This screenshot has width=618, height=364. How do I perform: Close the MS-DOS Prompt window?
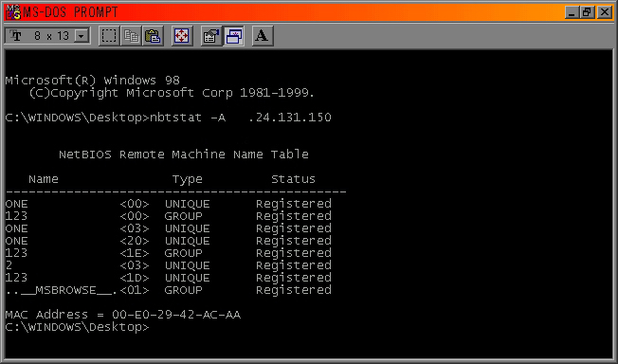[604, 12]
